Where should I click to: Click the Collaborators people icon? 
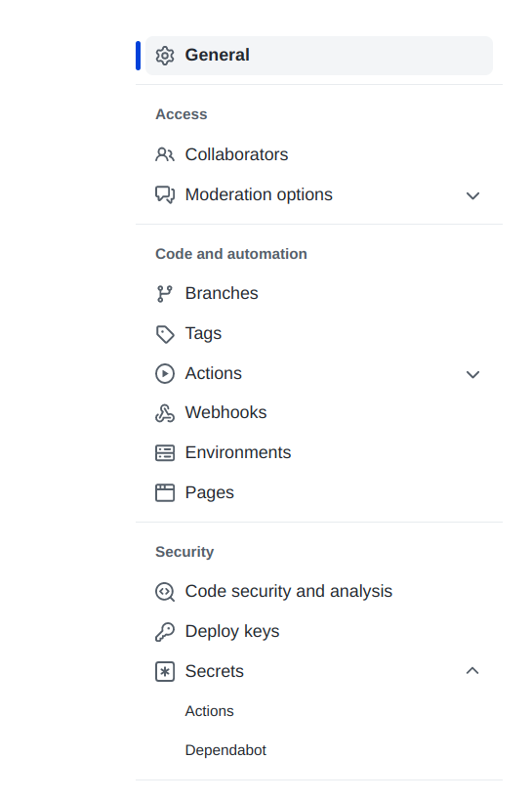pyautogui.click(x=165, y=154)
